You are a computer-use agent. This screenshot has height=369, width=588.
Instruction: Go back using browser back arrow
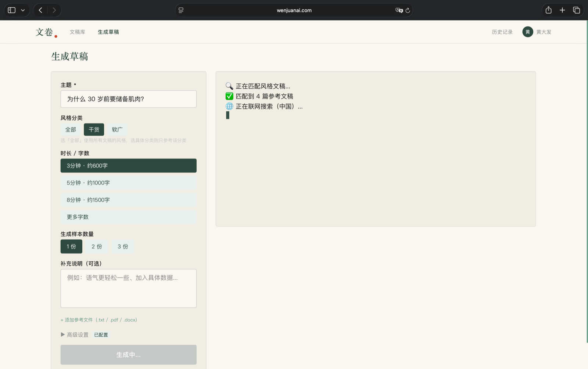click(x=40, y=10)
